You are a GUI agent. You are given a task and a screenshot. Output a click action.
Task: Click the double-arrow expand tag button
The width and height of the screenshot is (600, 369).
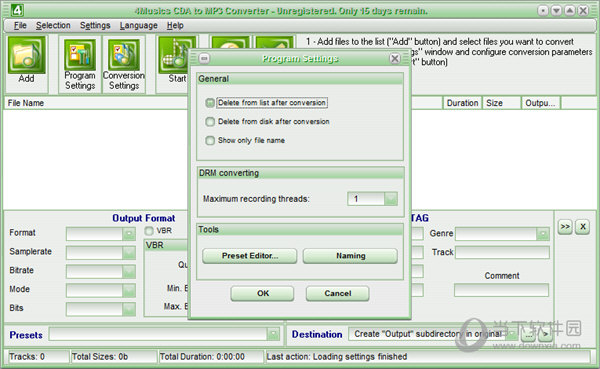click(x=565, y=227)
